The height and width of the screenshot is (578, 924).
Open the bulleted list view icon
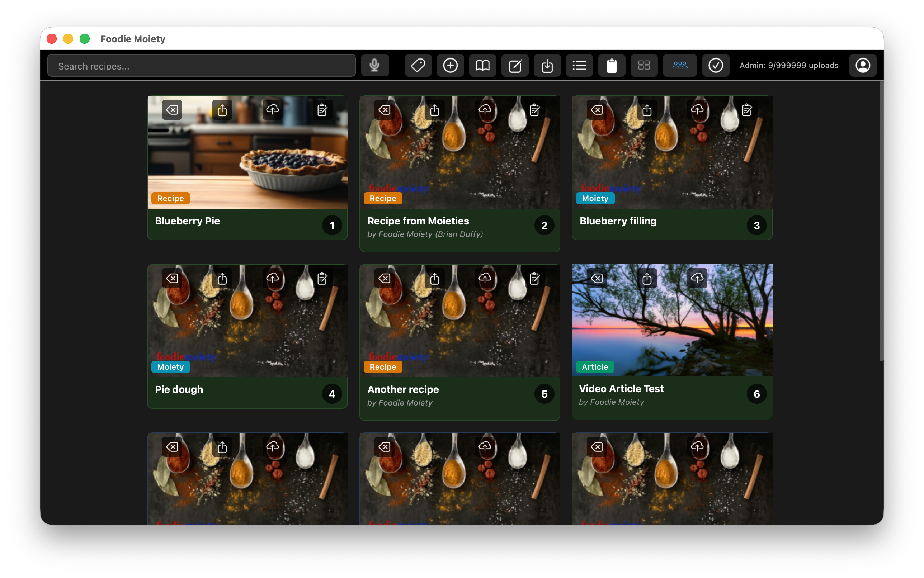(579, 65)
